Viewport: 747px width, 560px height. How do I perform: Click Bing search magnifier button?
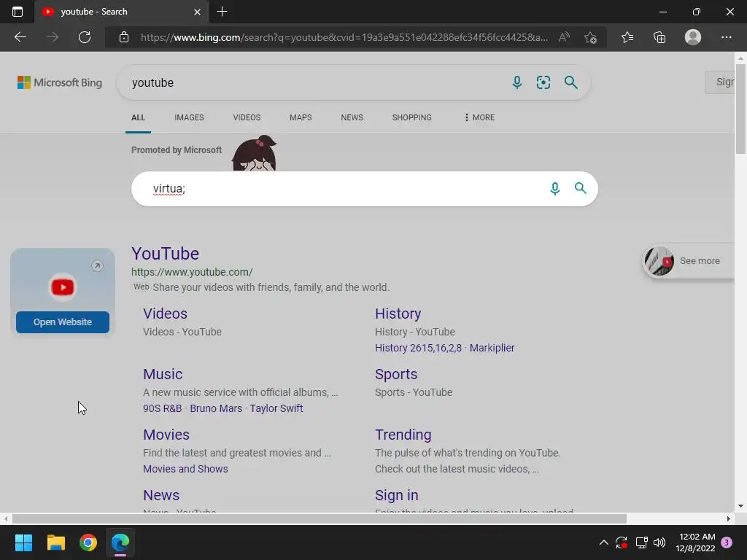click(570, 82)
